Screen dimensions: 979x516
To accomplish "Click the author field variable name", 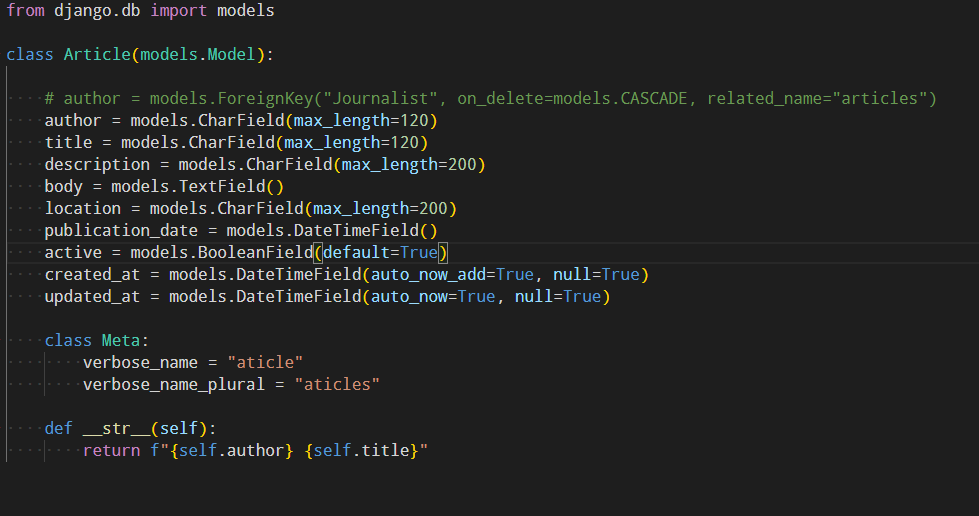I will pos(72,120).
